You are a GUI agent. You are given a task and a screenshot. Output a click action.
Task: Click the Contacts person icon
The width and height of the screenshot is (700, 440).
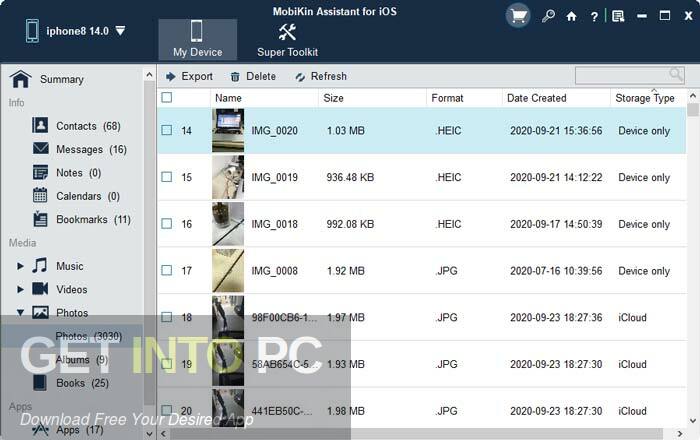pyautogui.click(x=40, y=125)
